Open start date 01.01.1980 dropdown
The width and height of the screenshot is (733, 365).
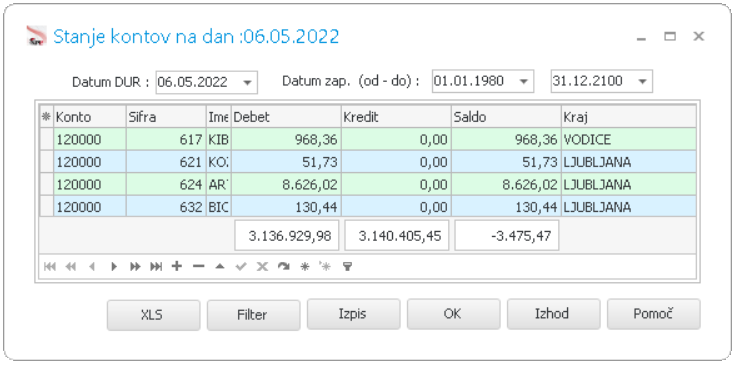(x=524, y=82)
